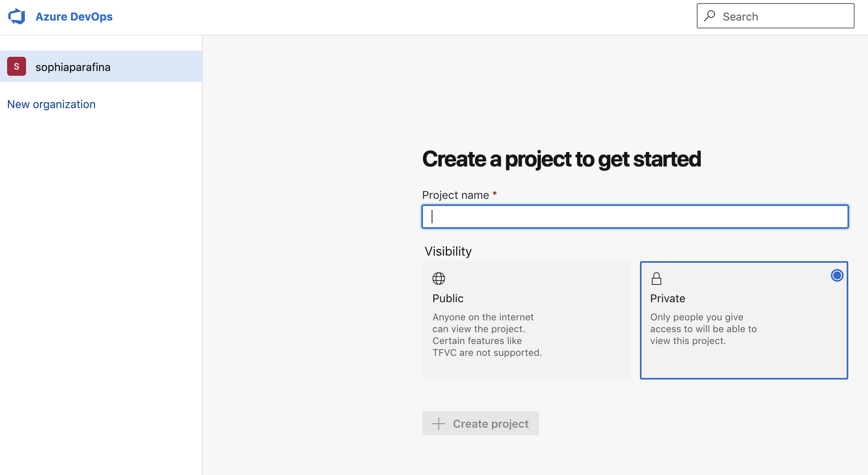The image size is (868, 475).
Task: Select the Private radio button
Action: 837,275
